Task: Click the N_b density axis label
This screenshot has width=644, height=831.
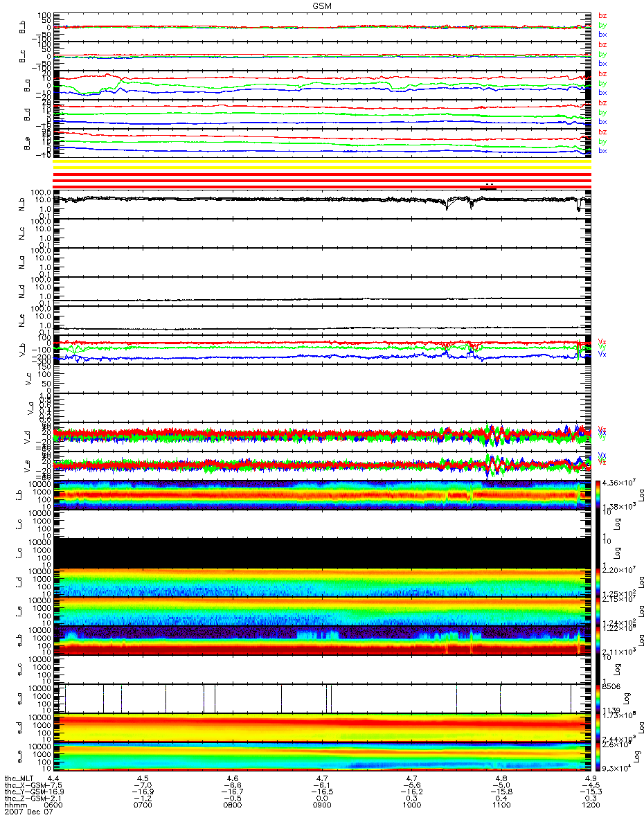Action: [23, 203]
